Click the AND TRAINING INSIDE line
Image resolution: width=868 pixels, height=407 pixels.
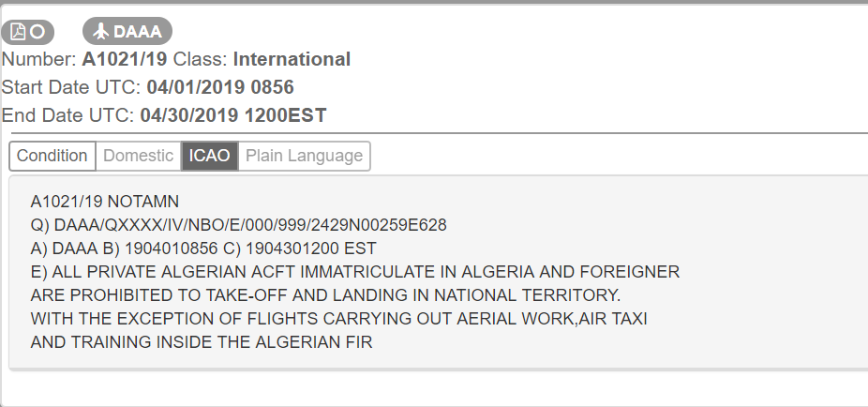tap(202, 342)
